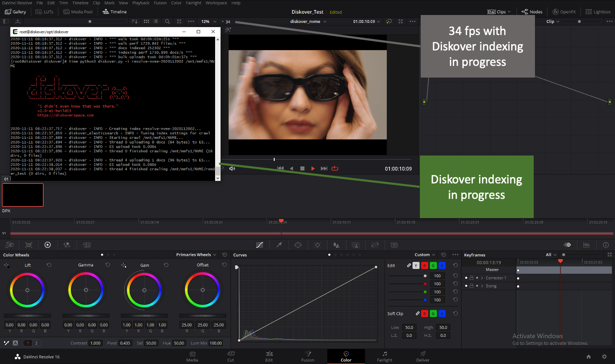
Task: Open the Playback menu
Action: point(141,3)
